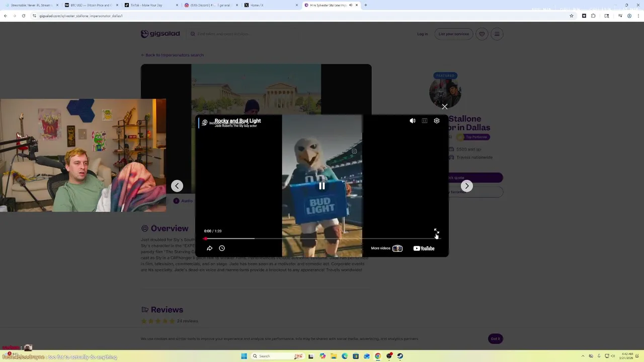This screenshot has width=644, height=362.
Task: Mute the video with the speaker icon
Action: 413,121
